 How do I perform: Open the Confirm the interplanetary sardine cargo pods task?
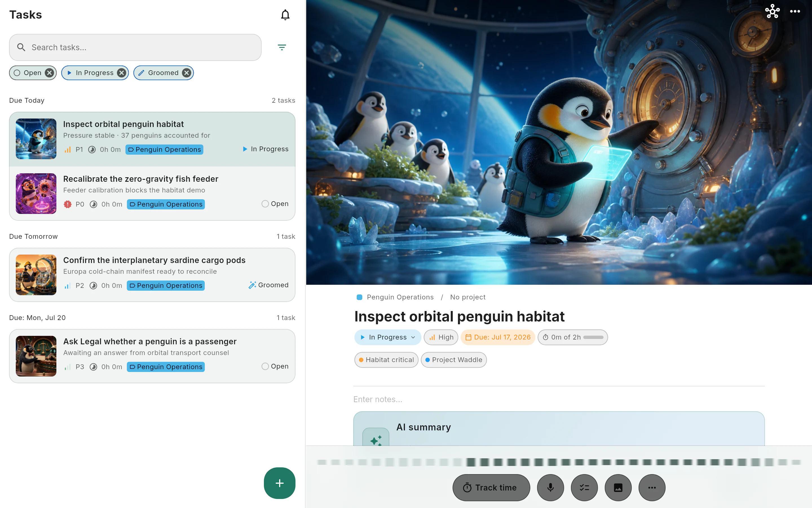[152, 275]
